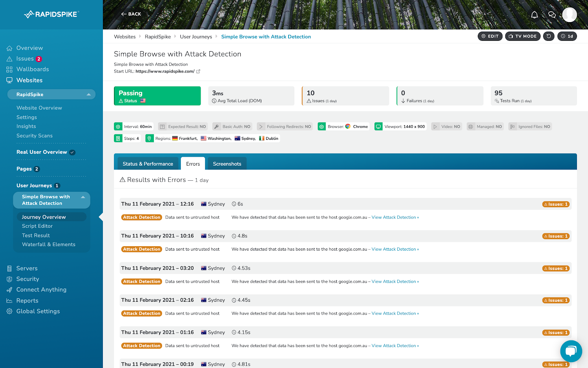Open the start URL rapidspike.com link
Viewport: 588px width, 368px height.
165,71
